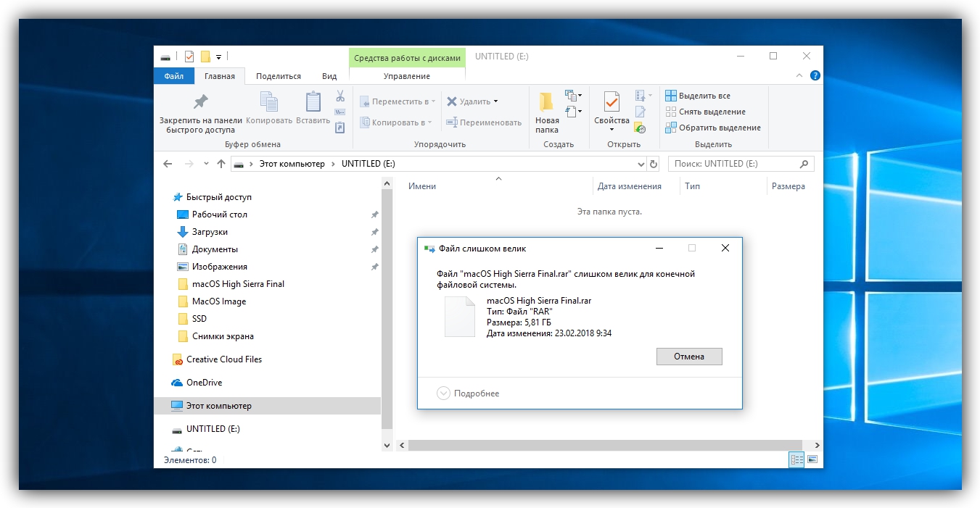Open Explorer help question mark icon
The height and width of the screenshot is (508, 980).
[815, 75]
